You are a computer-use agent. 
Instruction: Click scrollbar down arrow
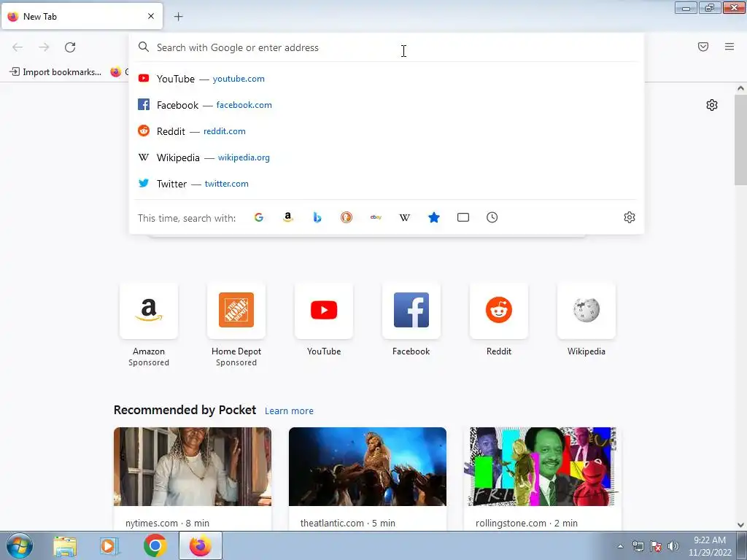point(740,525)
